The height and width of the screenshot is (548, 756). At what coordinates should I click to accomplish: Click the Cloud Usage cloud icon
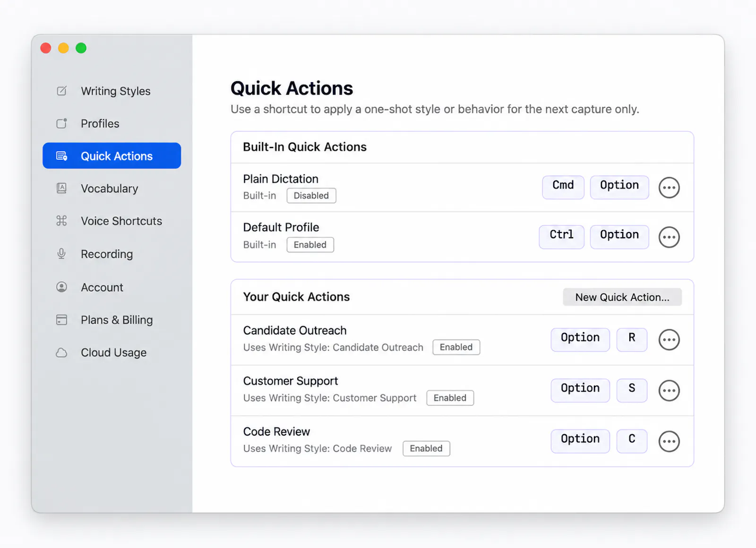coord(62,352)
